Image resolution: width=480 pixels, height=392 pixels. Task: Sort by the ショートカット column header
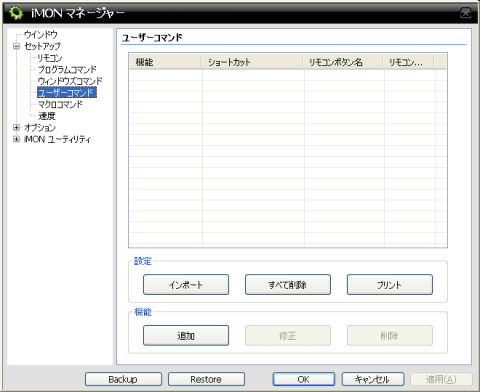coord(252,62)
